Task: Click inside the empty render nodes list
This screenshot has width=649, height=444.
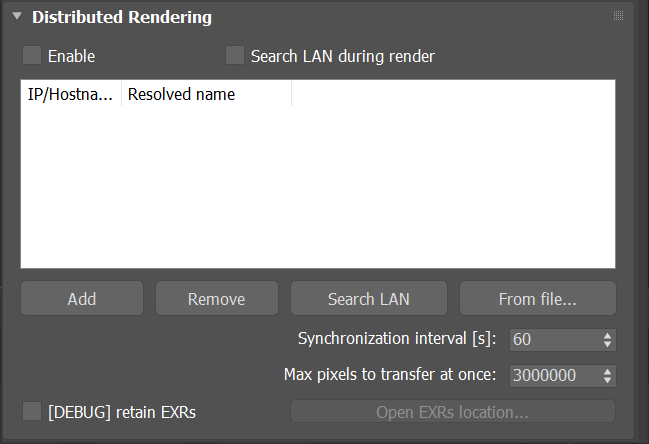Action: [x=318, y=186]
